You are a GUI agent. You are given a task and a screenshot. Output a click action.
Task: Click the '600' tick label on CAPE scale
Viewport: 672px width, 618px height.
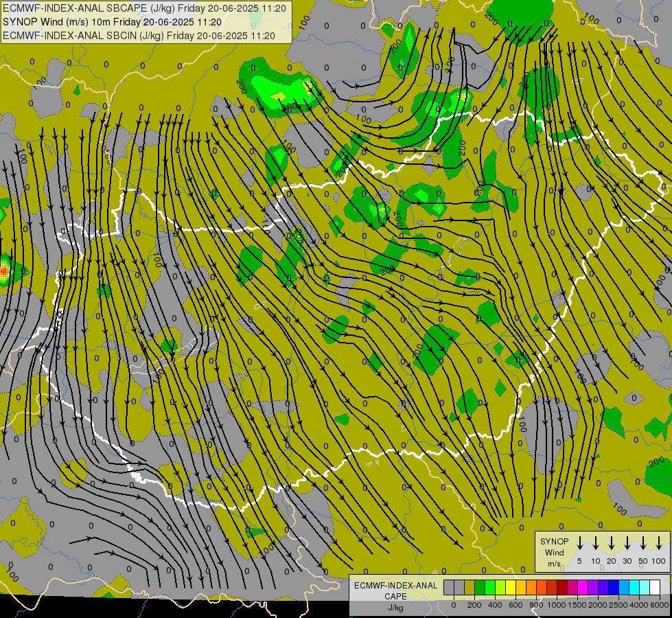(515, 605)
